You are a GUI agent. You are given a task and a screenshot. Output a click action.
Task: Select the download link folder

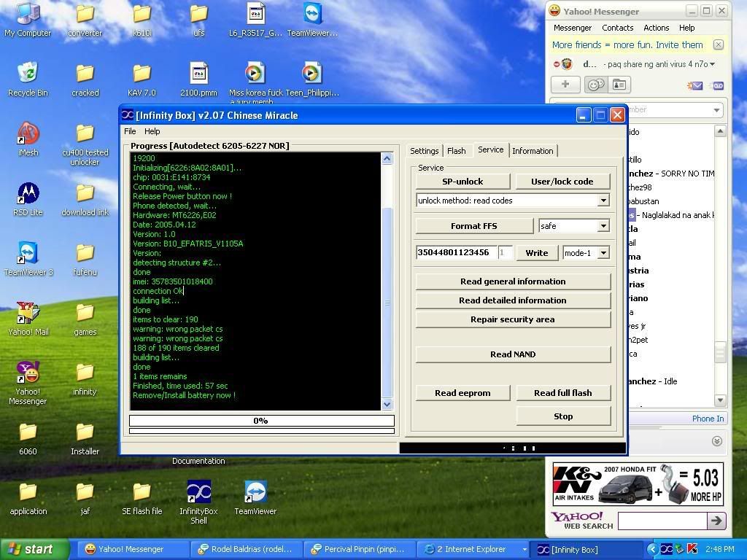coord(85,200)
